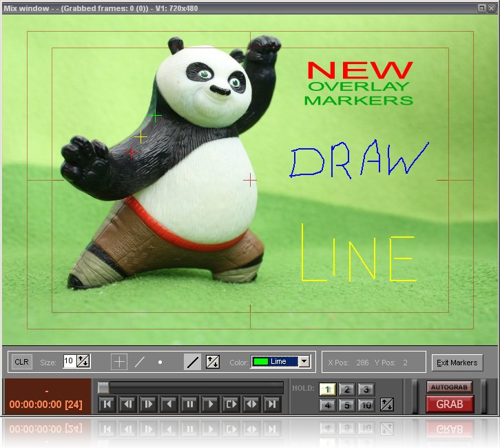Clear markers with the CLR button
500x448 pixels.
pyautogui.click(x=21, y=362)
